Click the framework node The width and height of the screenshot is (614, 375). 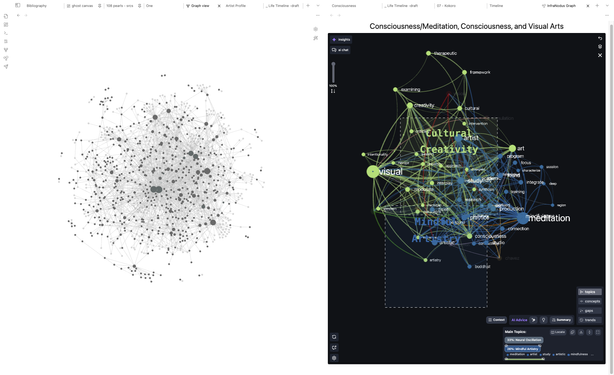464,72
